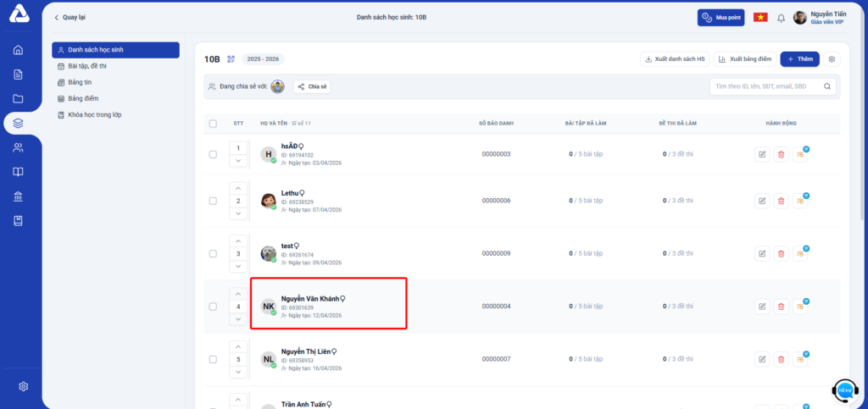Image resolution: width=868 pixels, height=409 pixels.
Task: Open the class 10B QR code icon
Action: click(231, 59)
